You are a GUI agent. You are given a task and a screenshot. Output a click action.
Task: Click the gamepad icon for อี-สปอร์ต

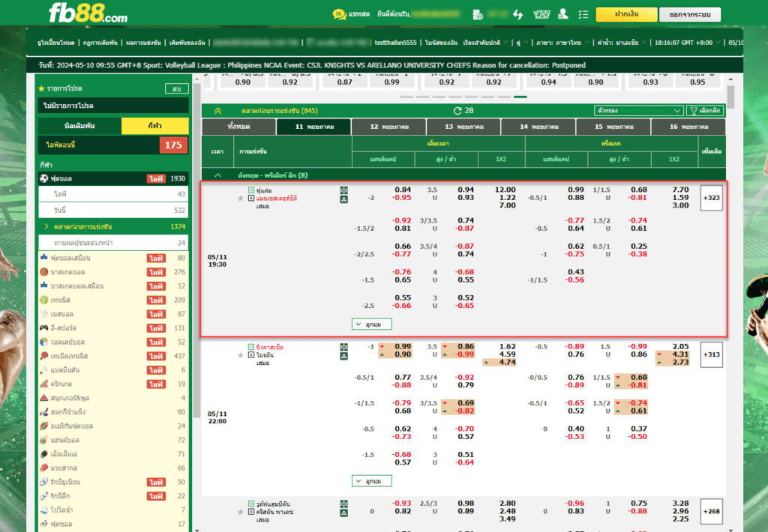pos(44,328)
